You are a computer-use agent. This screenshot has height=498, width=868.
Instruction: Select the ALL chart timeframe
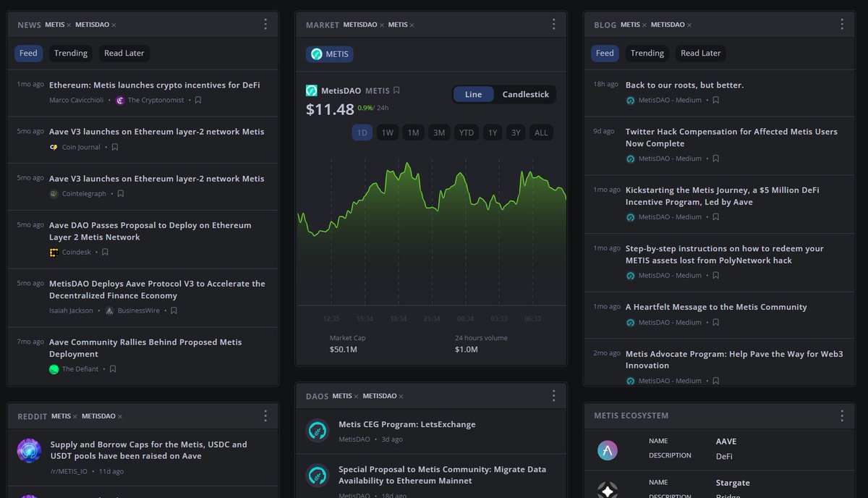541,133
